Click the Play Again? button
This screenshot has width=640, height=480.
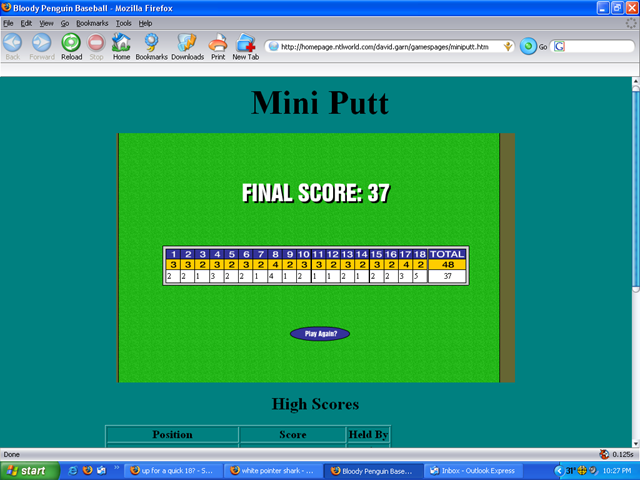click(320, 334)
